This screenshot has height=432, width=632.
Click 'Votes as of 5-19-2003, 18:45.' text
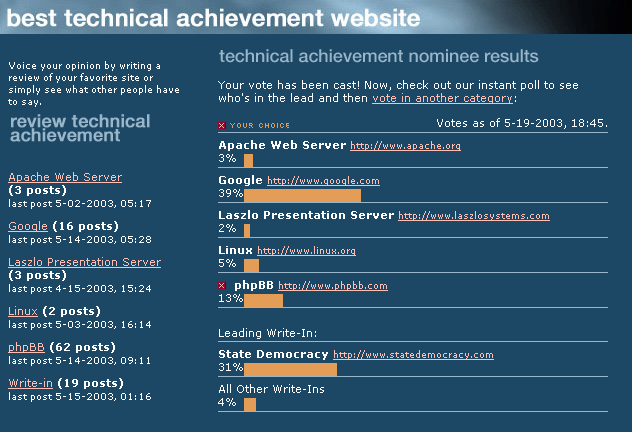522,123
